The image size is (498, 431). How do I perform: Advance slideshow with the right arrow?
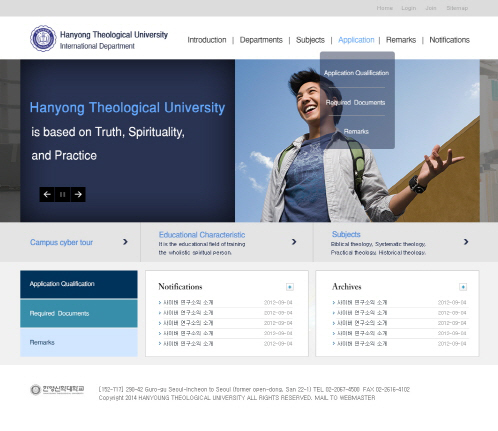[x=78, y=194]
